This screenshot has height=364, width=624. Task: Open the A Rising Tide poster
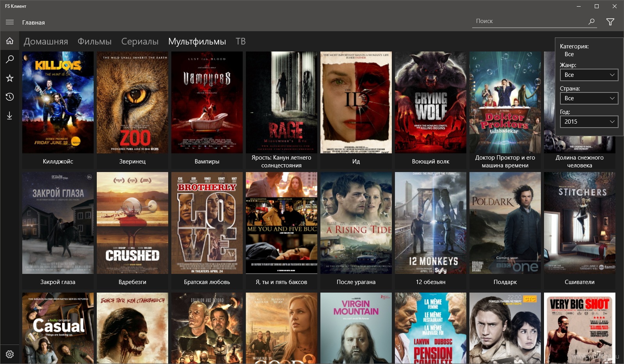356,223
